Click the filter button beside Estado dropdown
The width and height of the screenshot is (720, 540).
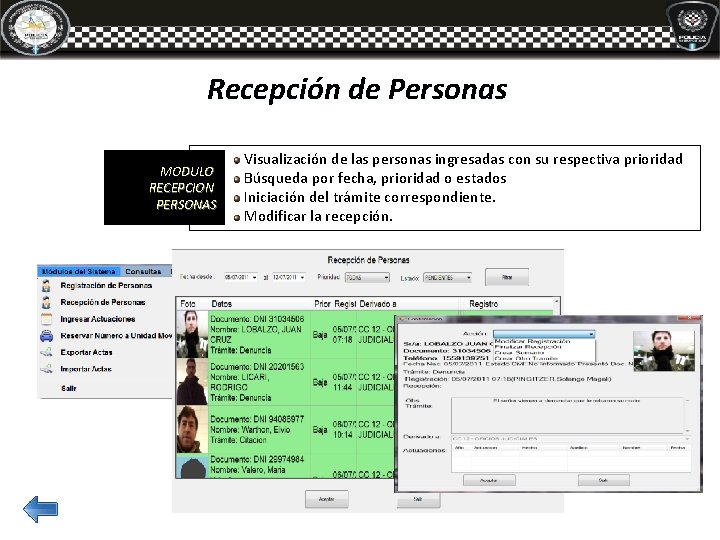(506, 277)
